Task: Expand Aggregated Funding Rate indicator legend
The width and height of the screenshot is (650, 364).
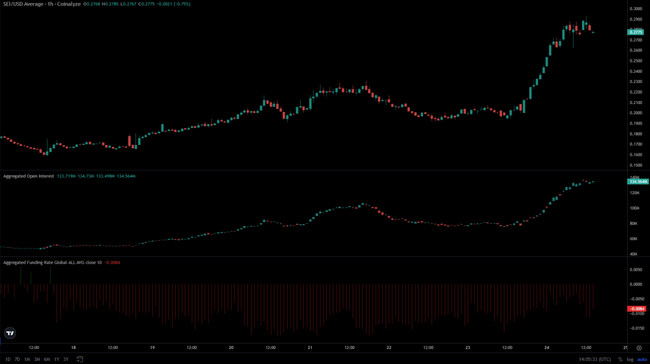Action: coord(52,262)
